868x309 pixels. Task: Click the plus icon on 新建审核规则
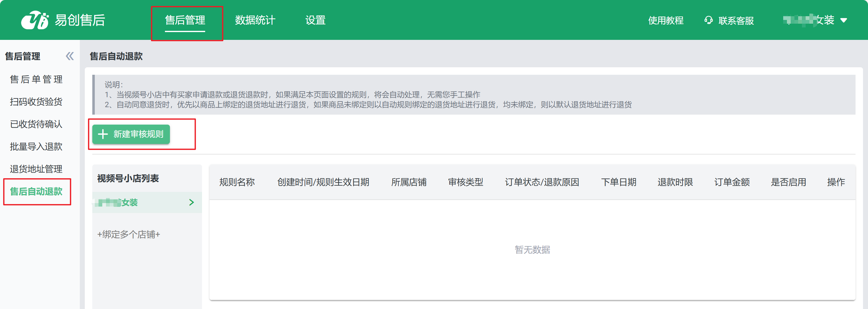[x=103, y=134]
